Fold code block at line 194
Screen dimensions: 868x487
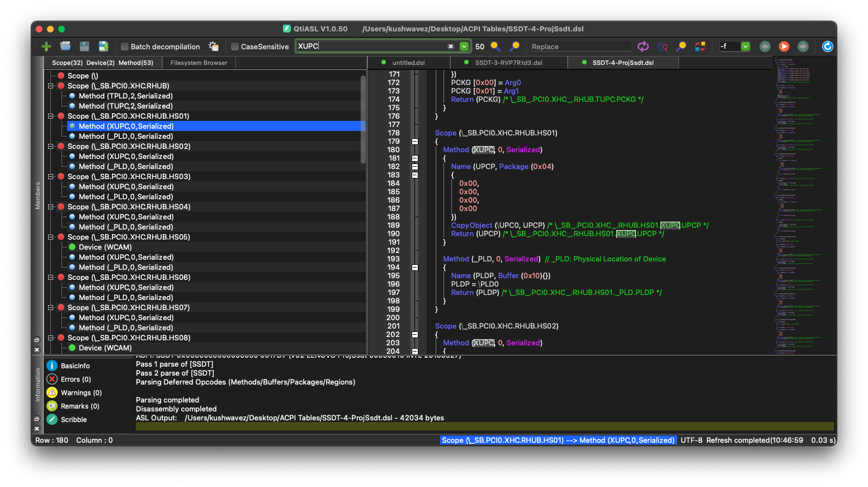(x=415, y=268)
